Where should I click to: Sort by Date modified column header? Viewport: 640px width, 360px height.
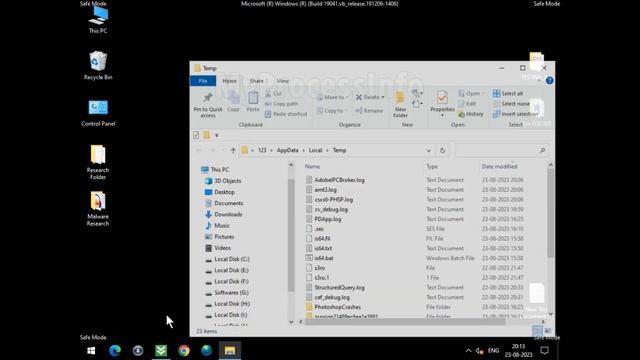(499, 167)
